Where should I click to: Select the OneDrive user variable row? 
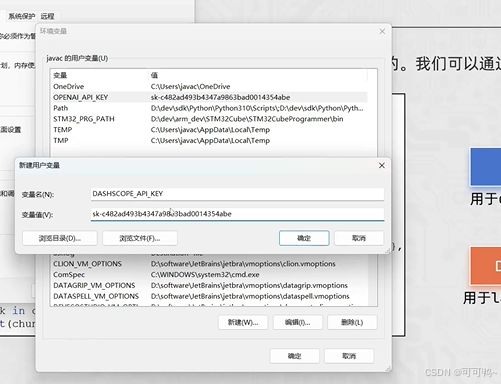click(x=210, y=87)
